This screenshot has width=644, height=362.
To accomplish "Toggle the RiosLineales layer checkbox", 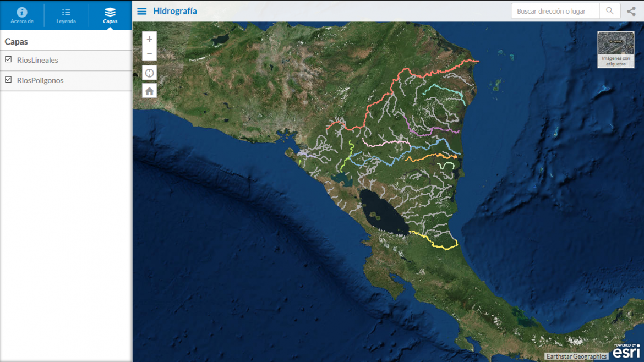I will point(8,59).
